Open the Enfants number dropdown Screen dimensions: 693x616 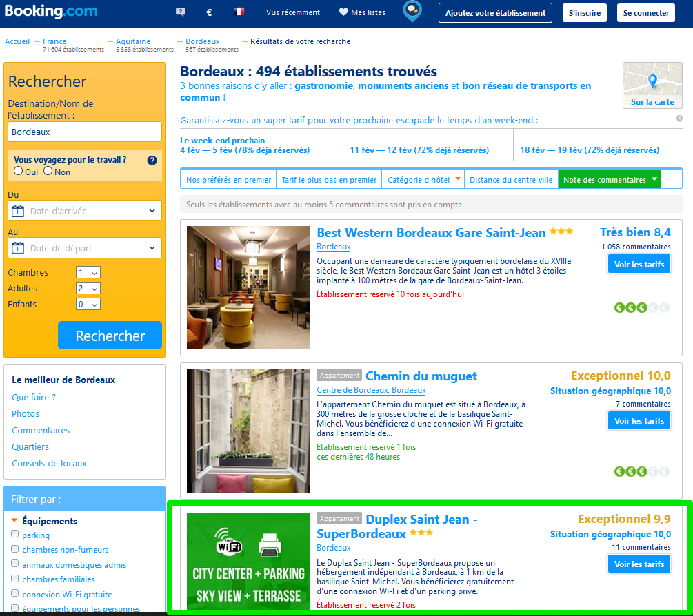pos(88,305)
